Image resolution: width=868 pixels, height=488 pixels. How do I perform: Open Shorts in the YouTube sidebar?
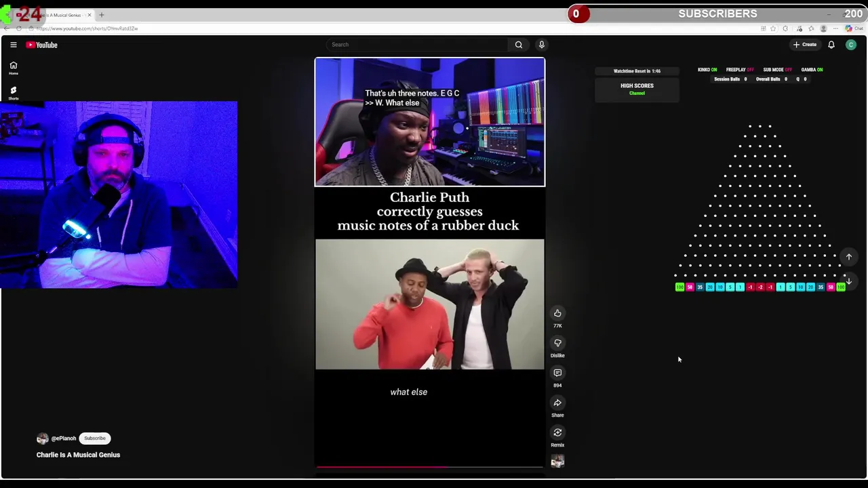13,93
